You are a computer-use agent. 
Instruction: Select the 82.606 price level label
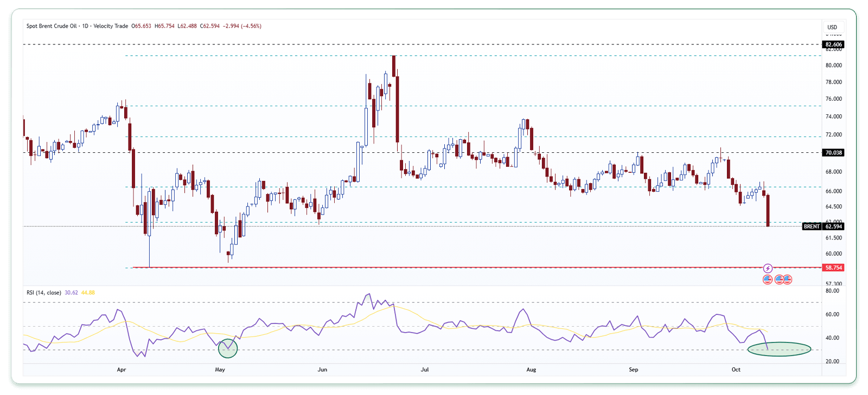(833, 44)
